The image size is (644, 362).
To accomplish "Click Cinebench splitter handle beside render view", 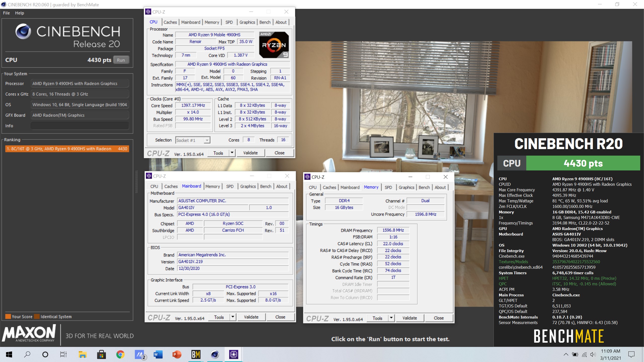I will 137,182.
